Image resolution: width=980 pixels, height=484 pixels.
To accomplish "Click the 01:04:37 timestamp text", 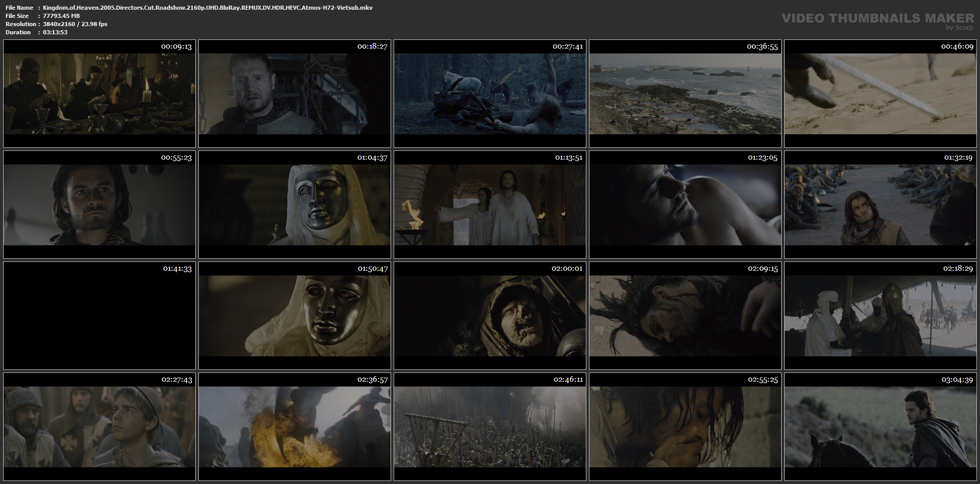I will coord(372,158).
